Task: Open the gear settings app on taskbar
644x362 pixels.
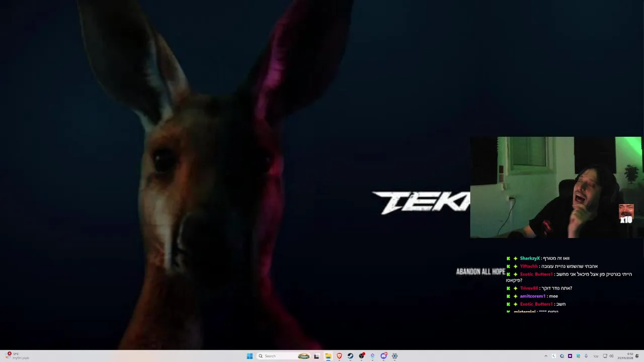Action: (x=394, y=356)
